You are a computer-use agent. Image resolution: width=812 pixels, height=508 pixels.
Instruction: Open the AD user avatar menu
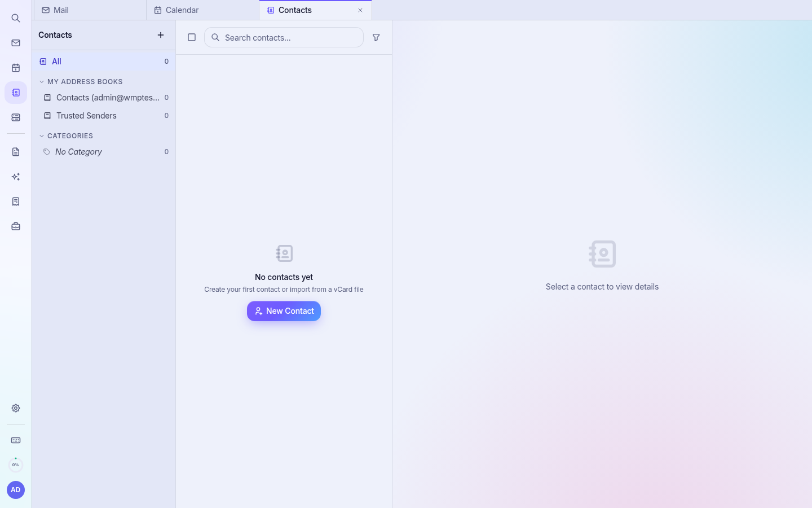coord(16,490)
